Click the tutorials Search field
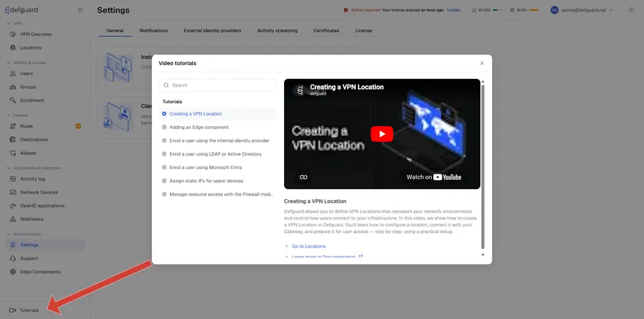 pos(217,85)
